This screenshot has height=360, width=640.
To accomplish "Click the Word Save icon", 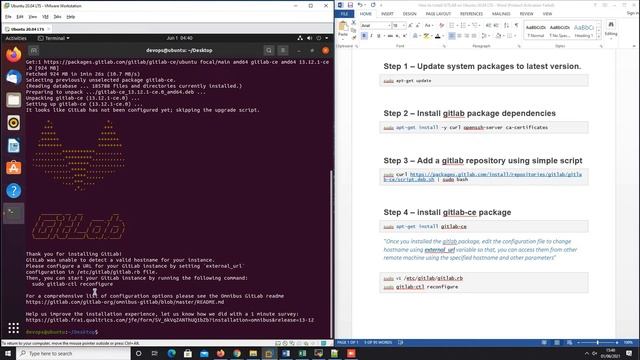I will coord(350,5).
